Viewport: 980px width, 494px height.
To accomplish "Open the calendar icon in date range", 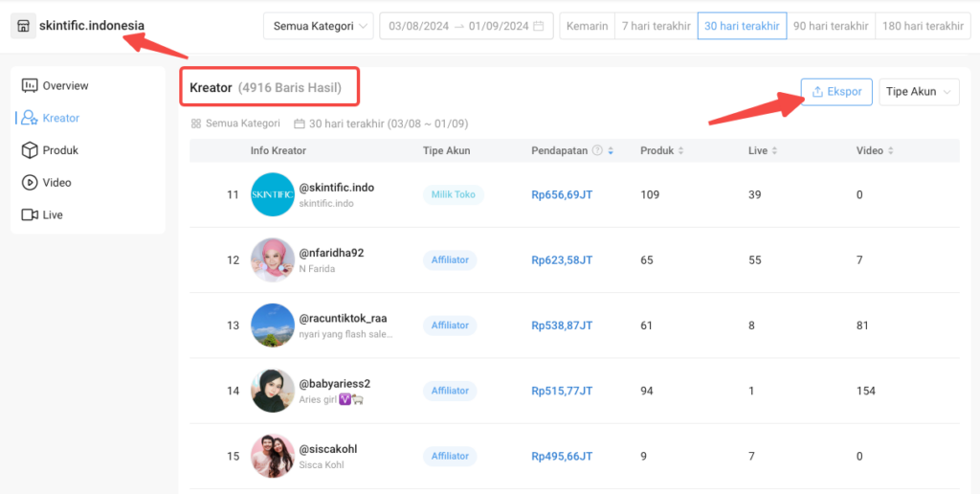I will (539, 26).
